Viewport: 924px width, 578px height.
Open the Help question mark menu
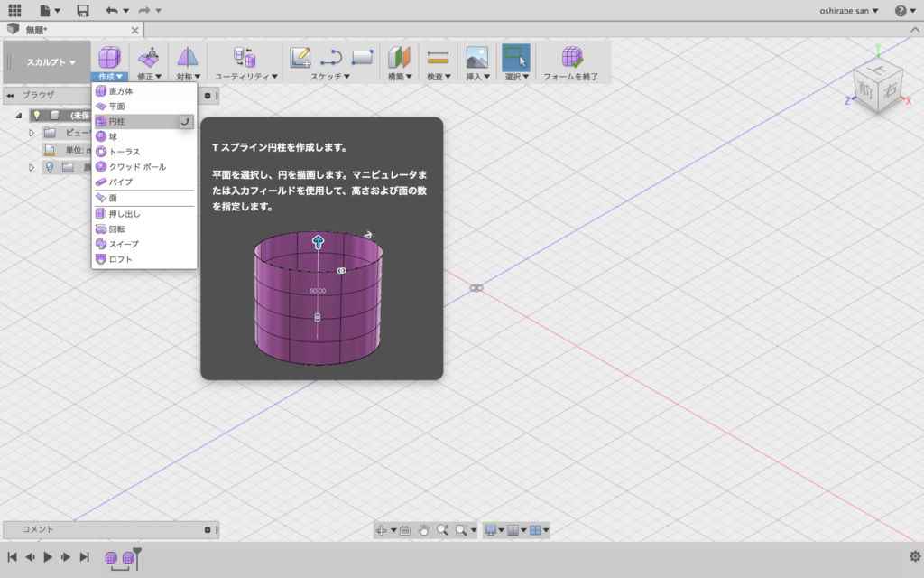tap(901, 11)
